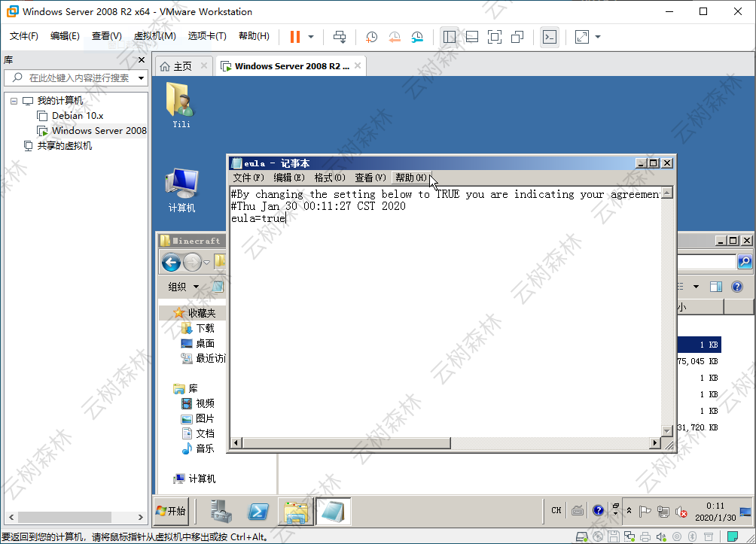Send Ctrl+Alt+Del to the virtual machine

click(x=340, y=37)
